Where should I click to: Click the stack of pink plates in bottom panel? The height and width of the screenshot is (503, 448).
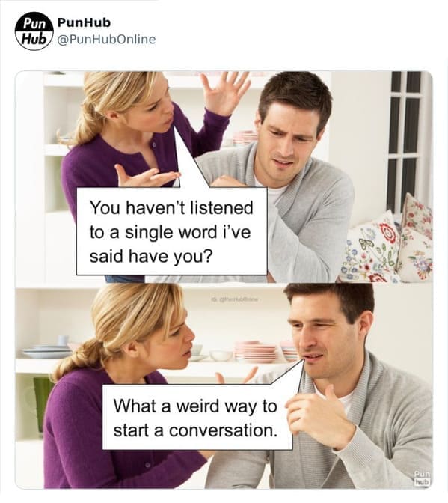coord(255,352)
